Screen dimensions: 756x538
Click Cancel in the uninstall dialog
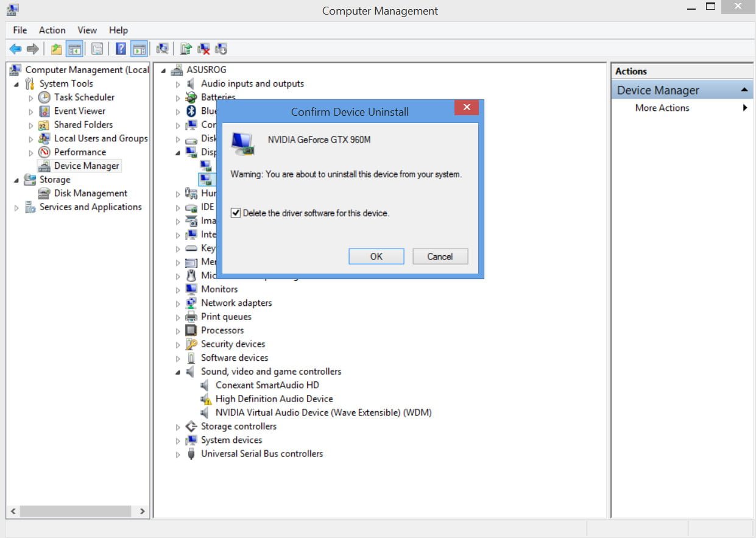(440, 257)
